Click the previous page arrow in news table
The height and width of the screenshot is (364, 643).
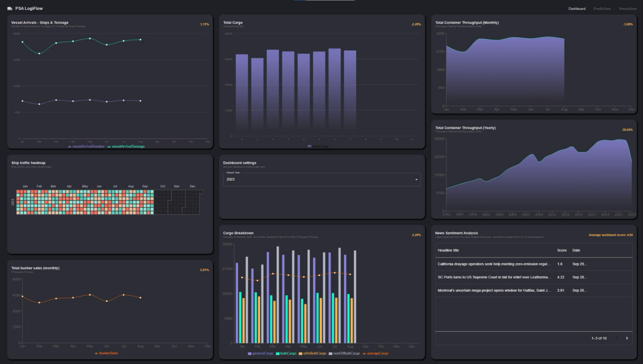(x=616, y=338)
